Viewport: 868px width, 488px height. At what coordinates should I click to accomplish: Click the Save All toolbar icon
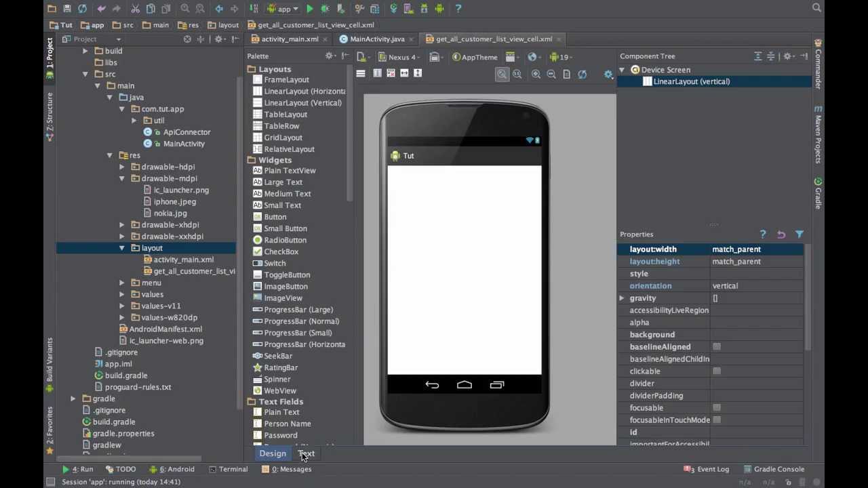[x=67, y=9]
